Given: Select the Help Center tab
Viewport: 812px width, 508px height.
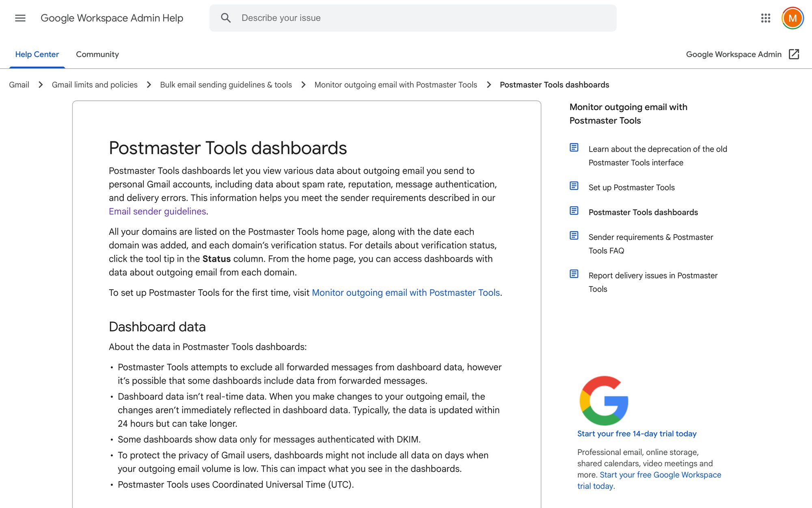Looking at the screenshot, I should [x=37, y=54].
